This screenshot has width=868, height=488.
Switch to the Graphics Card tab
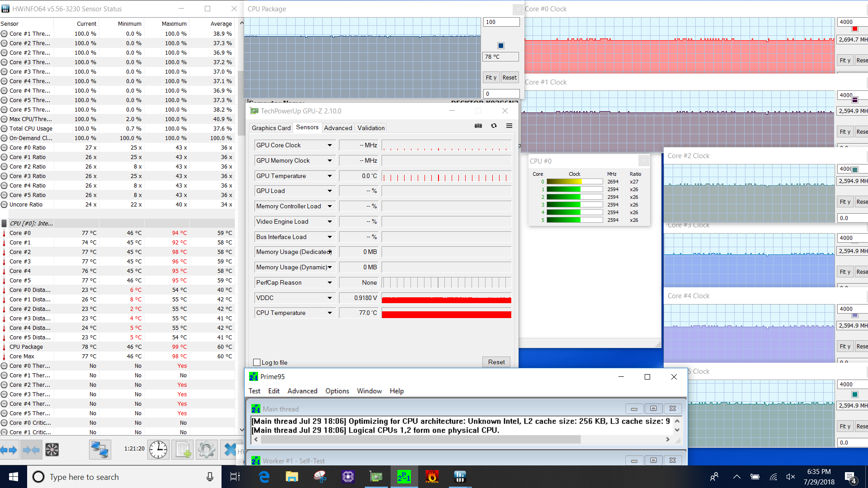pyautogui.click(x=271, y=128)
